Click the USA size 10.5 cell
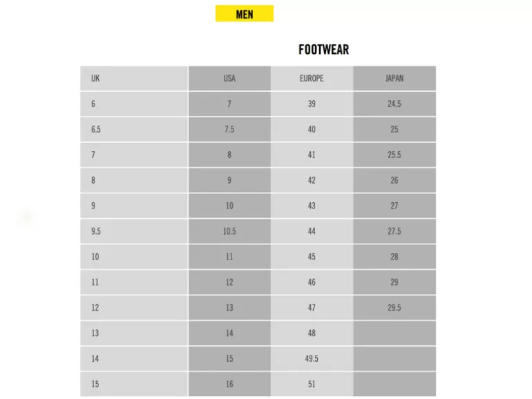 click(x=229, y=231)
